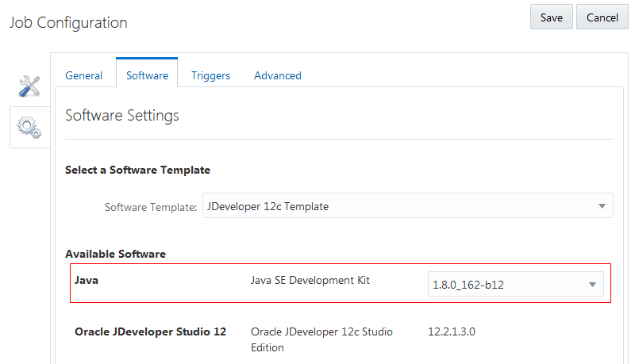635x364 pixels.
Task: Open the Java version 1.8.0_162-b12 dropdown
Action: point(515,285)
